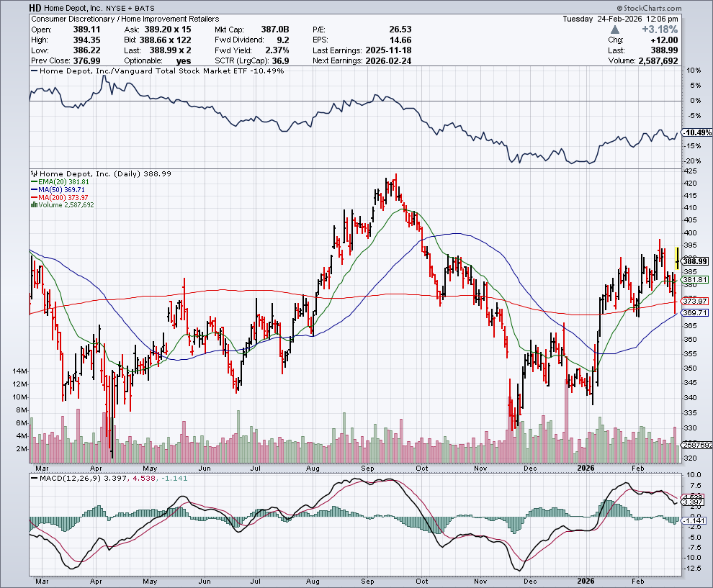Click the red 373.97 MA axis flag
This screenshot has width=713, height=588.
(x=697, y=301)
